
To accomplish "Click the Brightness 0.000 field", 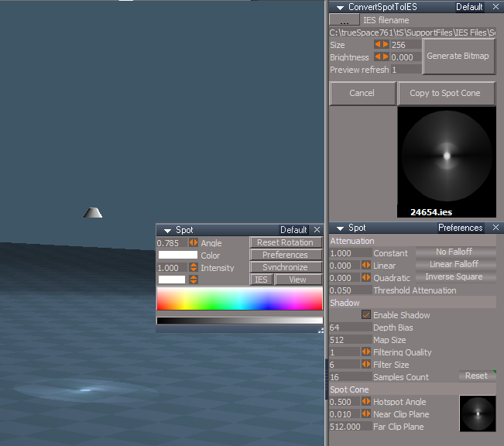I will pos(406,57).
